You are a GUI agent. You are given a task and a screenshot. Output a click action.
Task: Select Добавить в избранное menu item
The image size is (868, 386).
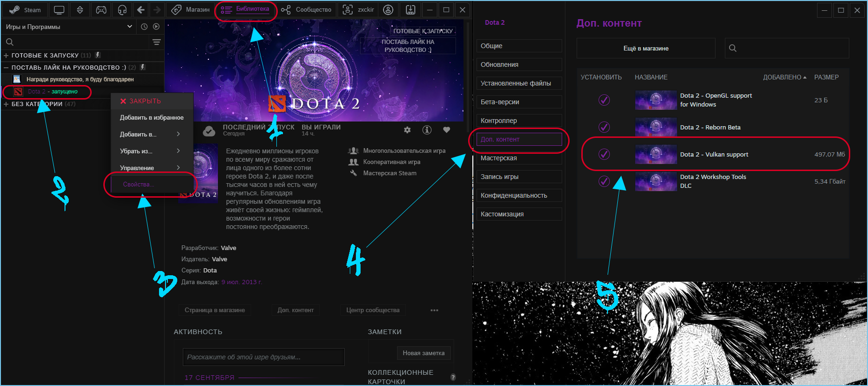click(x=152, y=117)
